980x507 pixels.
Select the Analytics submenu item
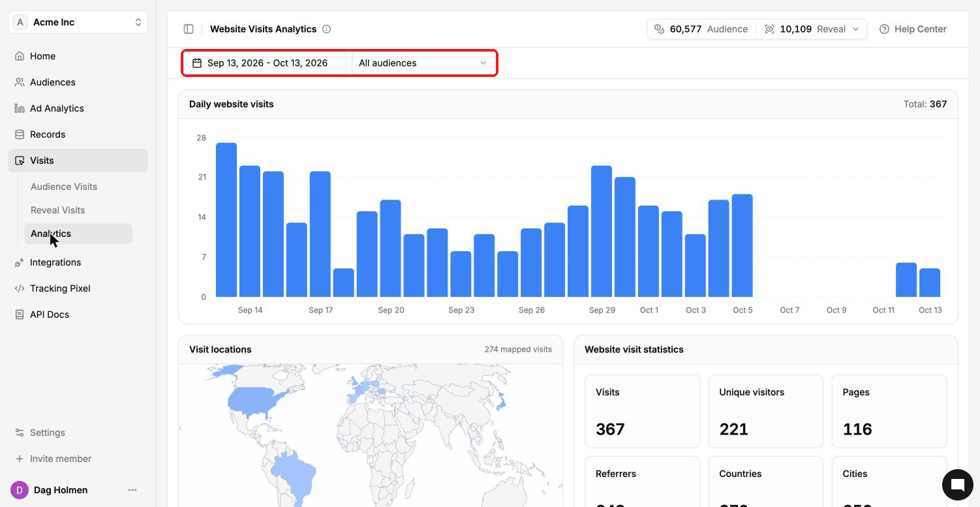(x=78, y=234)
